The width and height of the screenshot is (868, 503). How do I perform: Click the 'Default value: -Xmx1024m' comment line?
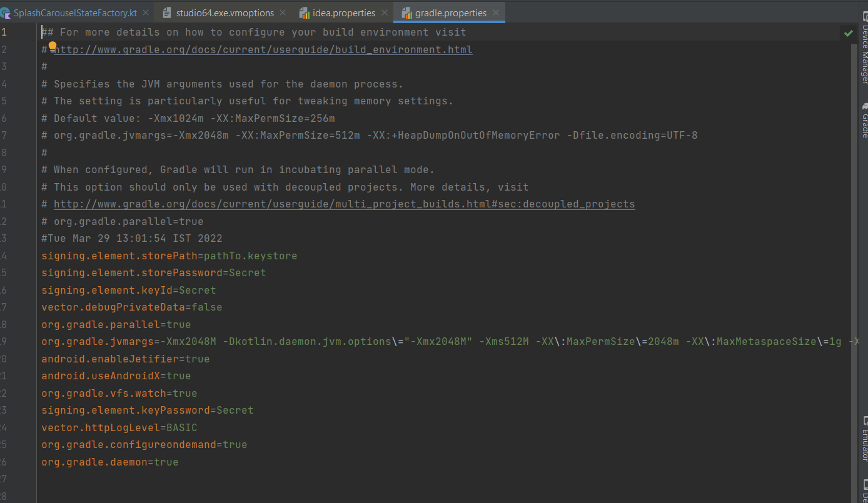coord(188,118)
